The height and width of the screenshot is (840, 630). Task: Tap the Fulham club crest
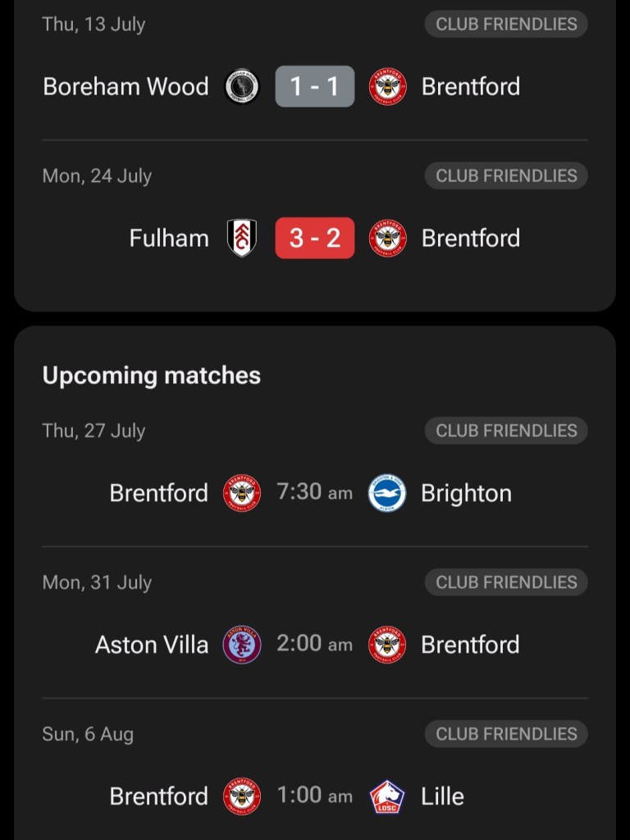coord(242,239)
